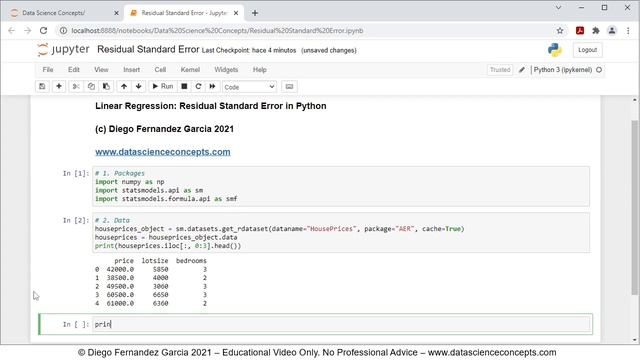
Task: Click the scrollbar down arrow
Action: pyautogui.click(x=634, y=340)
